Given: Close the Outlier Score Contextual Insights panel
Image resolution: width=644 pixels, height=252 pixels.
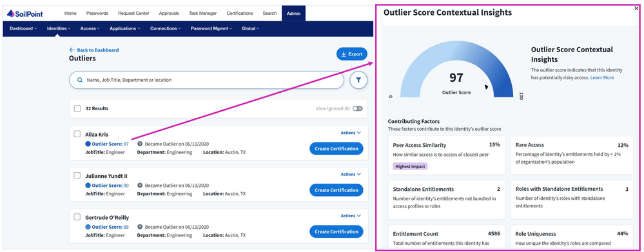Looking at the screenshot, I should pyautogui.click(x=637, y=8).
